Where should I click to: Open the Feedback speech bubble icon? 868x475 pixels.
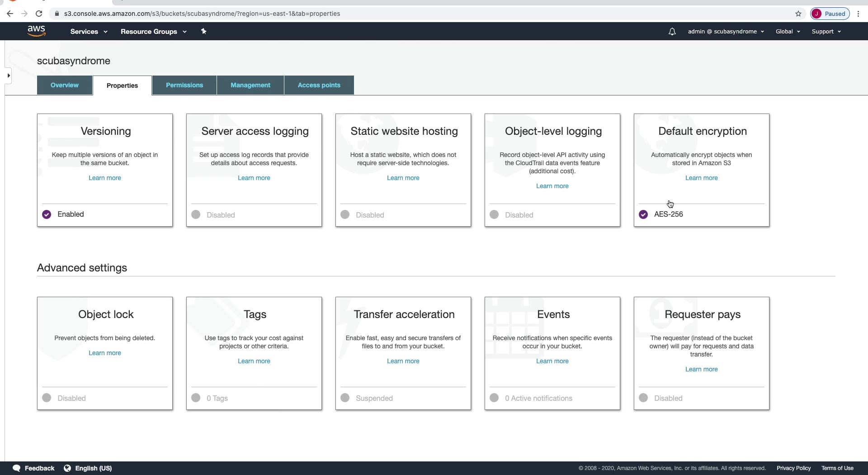point(17,468)
